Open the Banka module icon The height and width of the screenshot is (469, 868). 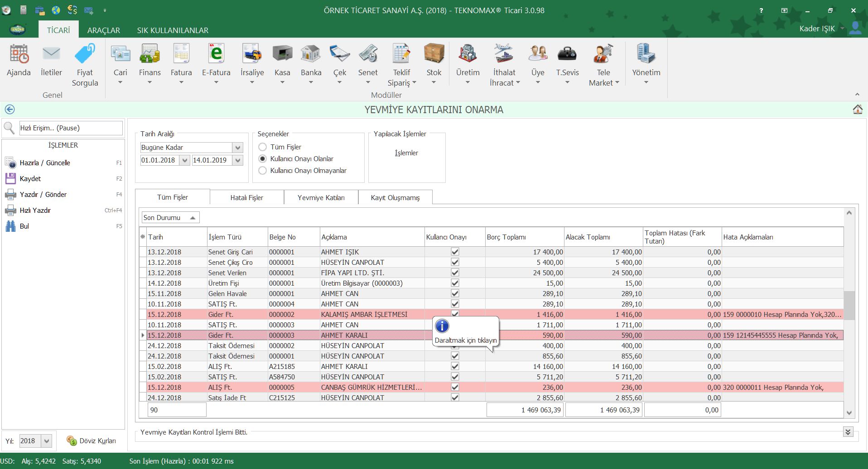point(311,54)
